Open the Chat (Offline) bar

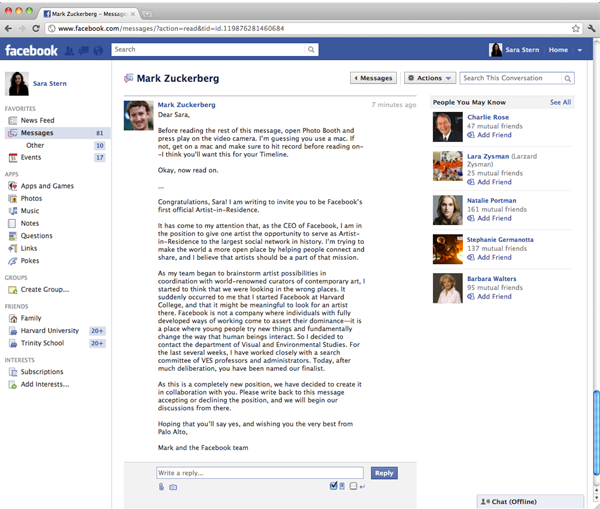click(x=530, y=502)
